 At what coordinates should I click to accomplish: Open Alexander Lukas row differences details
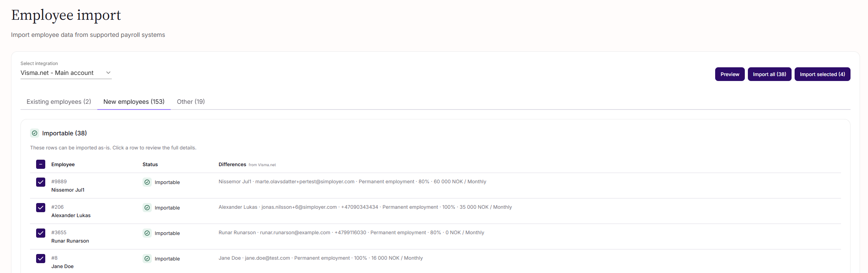(x=365, y=207)
